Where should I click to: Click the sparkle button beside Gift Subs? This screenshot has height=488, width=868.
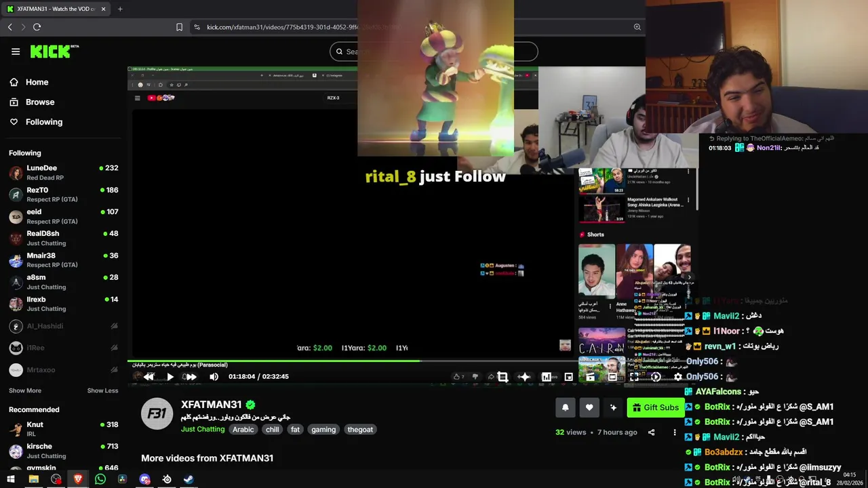[613, 407]
